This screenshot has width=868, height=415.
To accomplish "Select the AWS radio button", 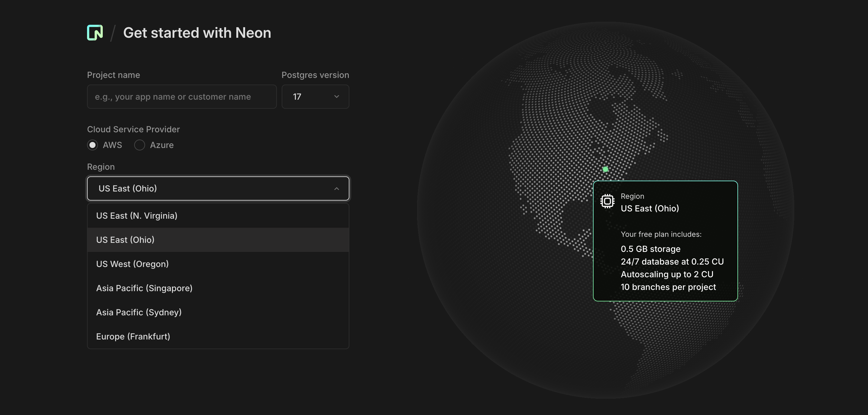I will [x=92, y=145].
